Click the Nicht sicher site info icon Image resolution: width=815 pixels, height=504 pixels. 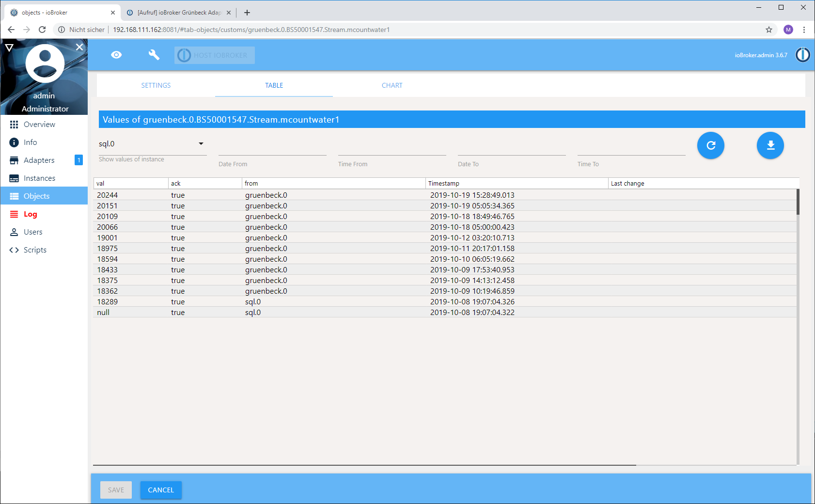pos(62,30)
